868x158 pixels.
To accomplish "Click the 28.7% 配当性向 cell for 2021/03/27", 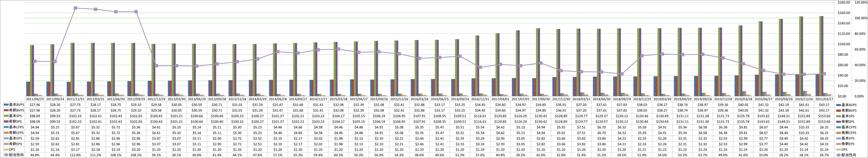I will (x=824, y=155).
